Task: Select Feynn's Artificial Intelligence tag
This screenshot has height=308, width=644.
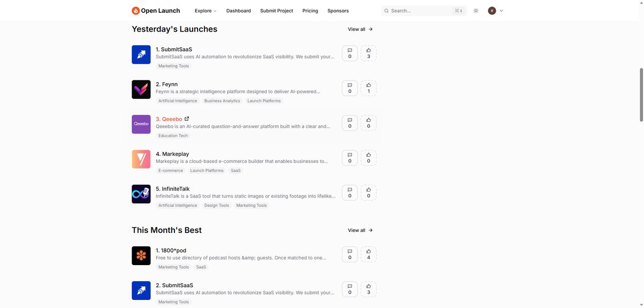Action: (x=178, y=101)
